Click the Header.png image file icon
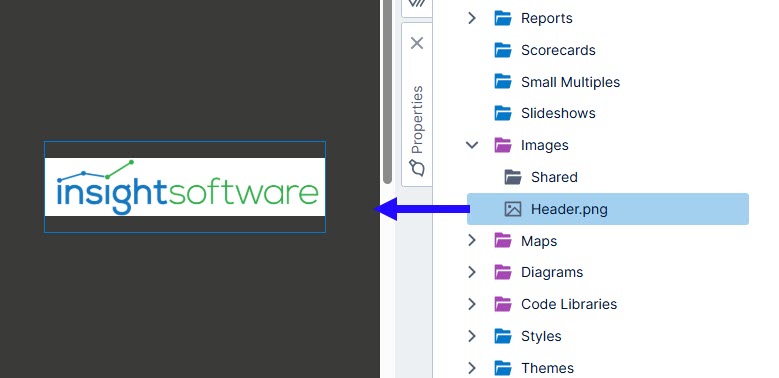The image size is (779, 378). click(513, 209)
